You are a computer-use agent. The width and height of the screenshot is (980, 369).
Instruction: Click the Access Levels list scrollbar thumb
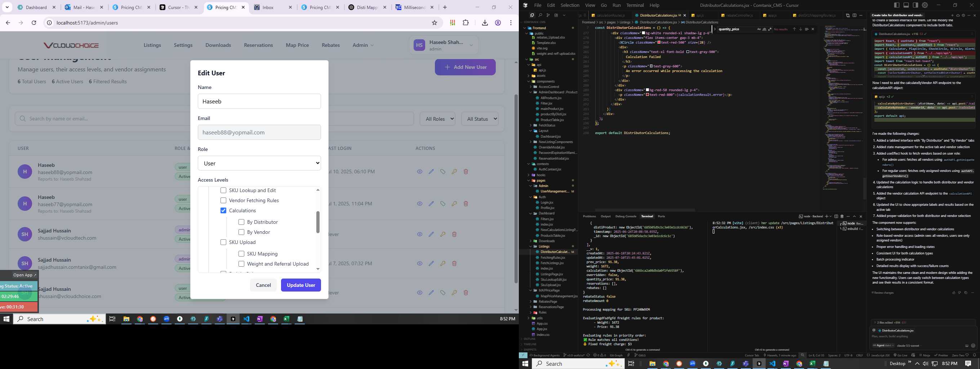click(x=318, y=222)
